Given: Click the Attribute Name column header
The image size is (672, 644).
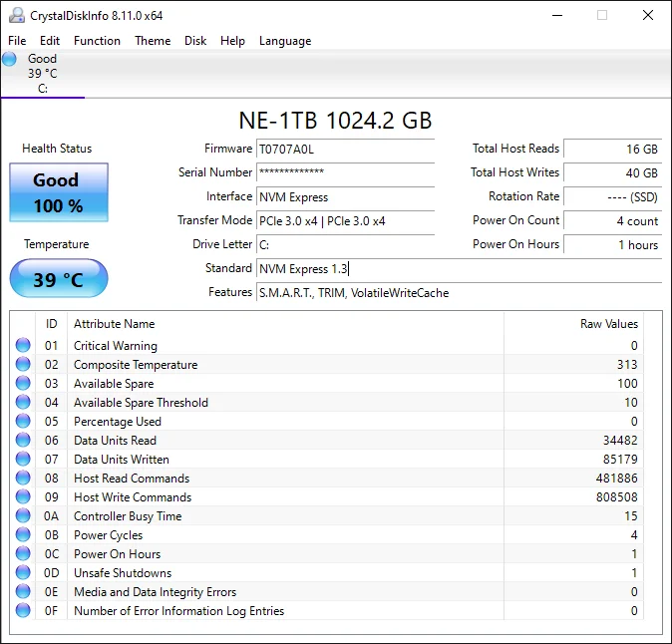Looking at the screenshot, I should [285, 324].
